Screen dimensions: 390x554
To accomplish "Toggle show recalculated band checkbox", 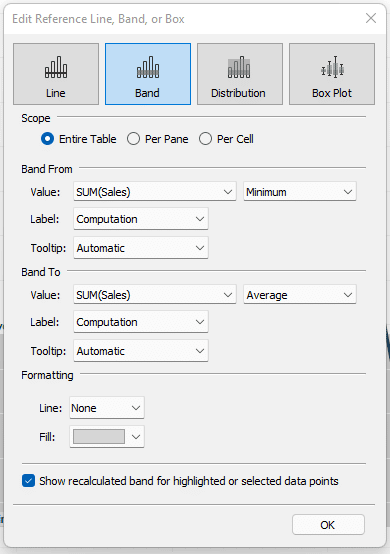I will click(x=28, y=481).
